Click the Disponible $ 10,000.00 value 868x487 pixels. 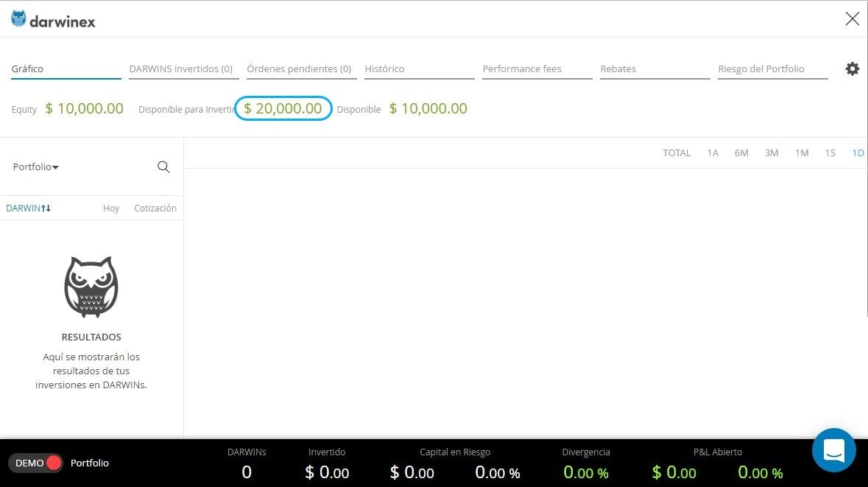(x=428, y=108)
